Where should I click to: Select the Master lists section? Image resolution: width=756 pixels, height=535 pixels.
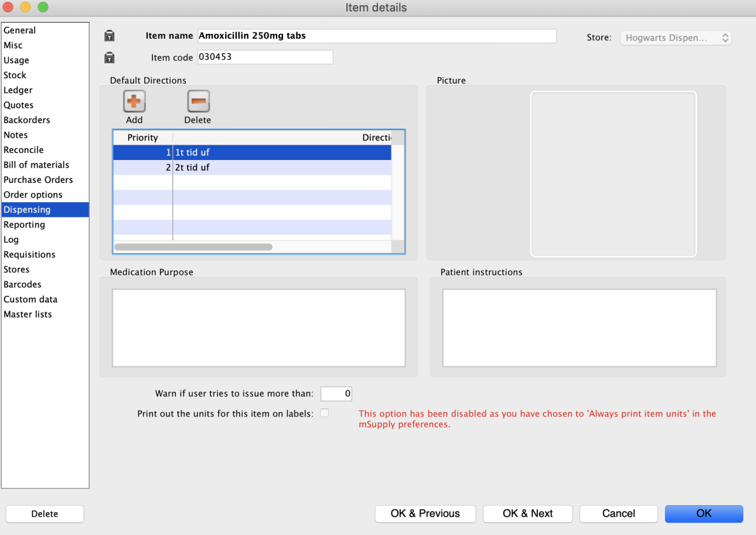click(x=28, y=314)
